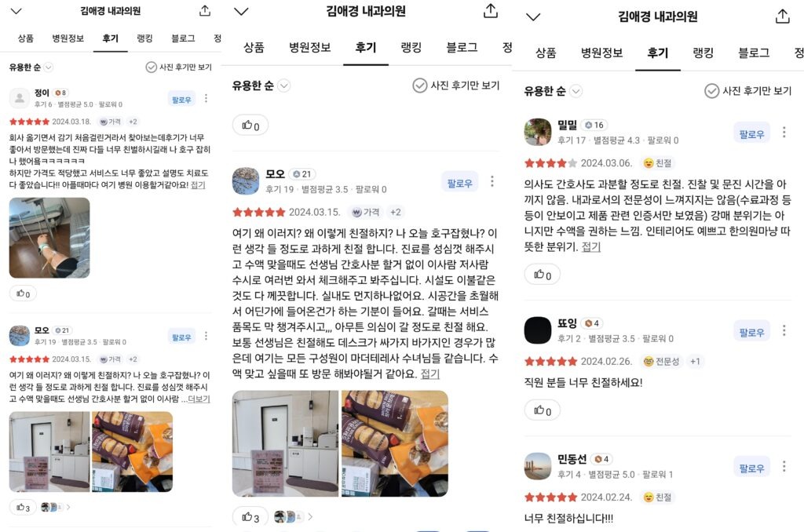The height and width of the screenshot is (532, 804).
Task: Tap share icon in right panel header
Action: (783, 16)
